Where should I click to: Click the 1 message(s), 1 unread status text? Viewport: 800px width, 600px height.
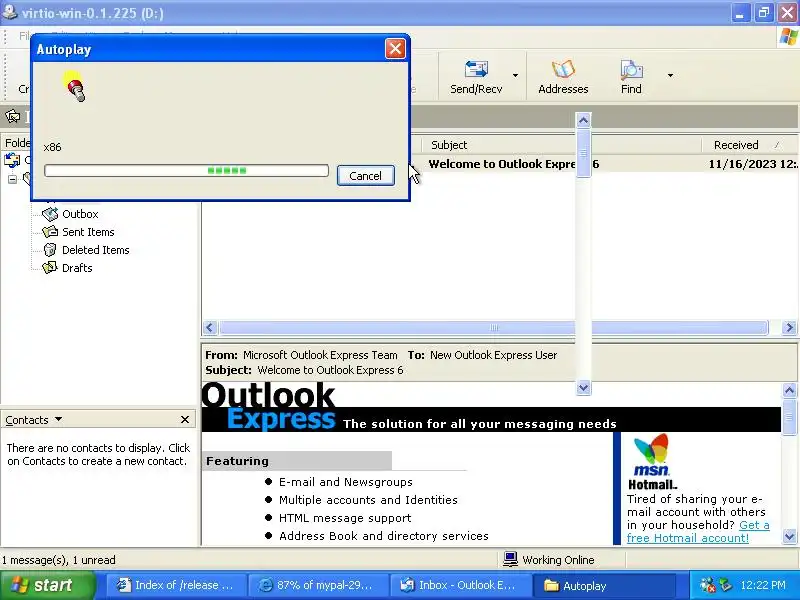pyautogui.click(x=59, y=560)
